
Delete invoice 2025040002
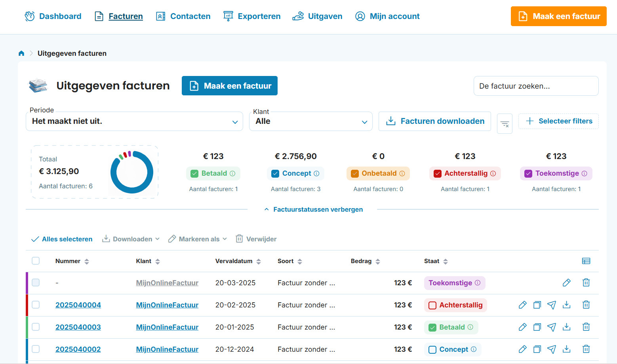(x=586, y=349)
